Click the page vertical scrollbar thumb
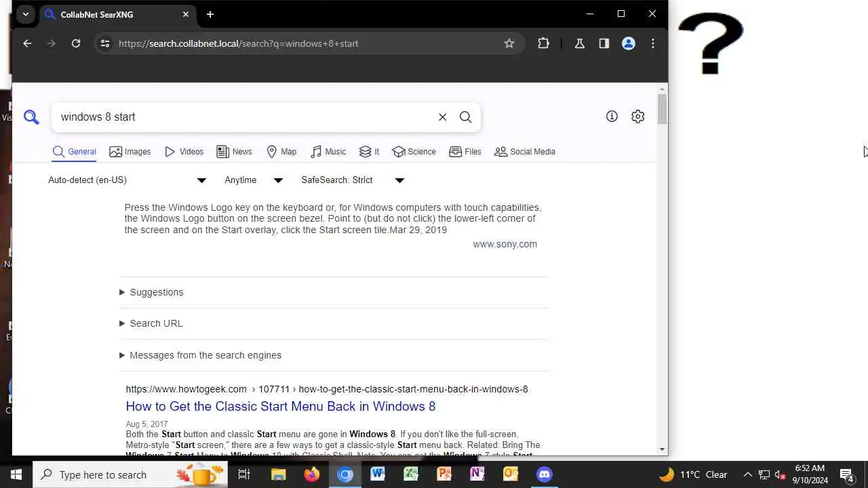 (662, 109)
